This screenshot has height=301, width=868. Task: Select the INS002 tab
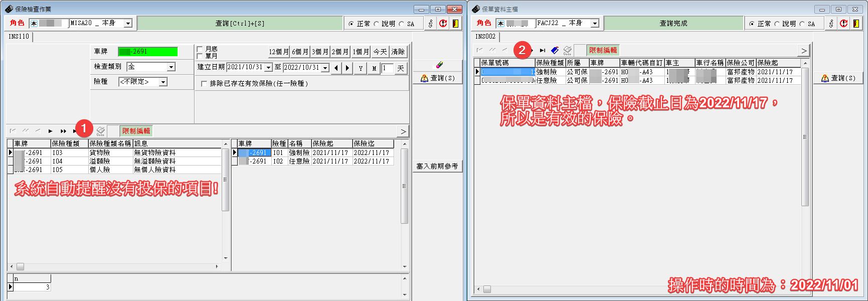pyautogui.click(x=485, y=37)
